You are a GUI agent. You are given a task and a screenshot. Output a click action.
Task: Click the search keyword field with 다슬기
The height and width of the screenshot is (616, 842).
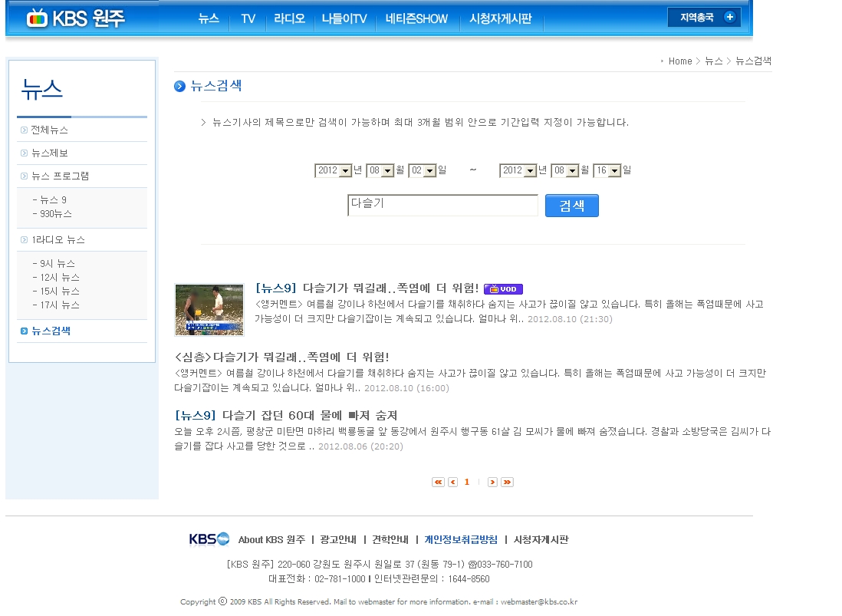point(442,205)
